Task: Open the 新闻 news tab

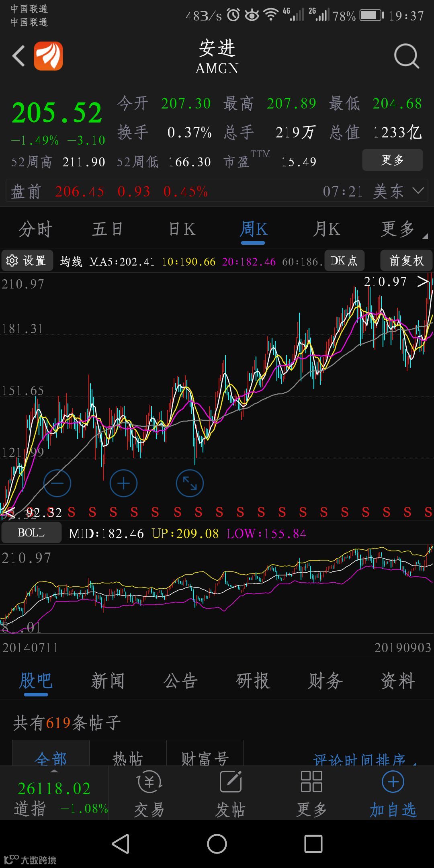Action: pyautogui.click(x=108, y=681)
